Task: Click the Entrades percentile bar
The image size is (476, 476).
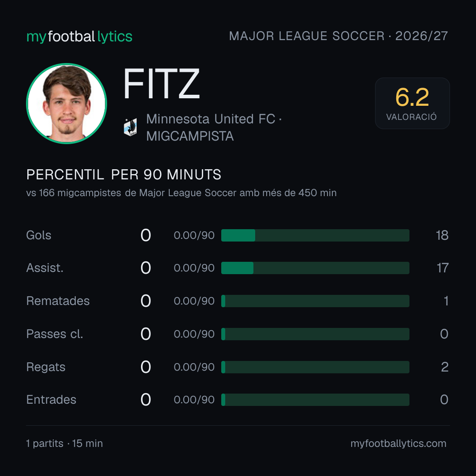Action: click(x=315, y=399)
